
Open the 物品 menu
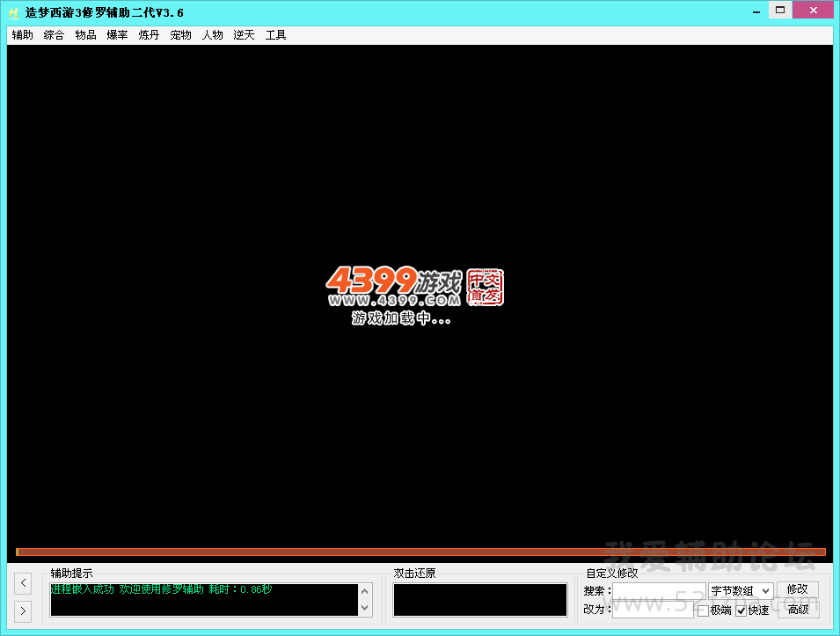(x=85, y=35)
